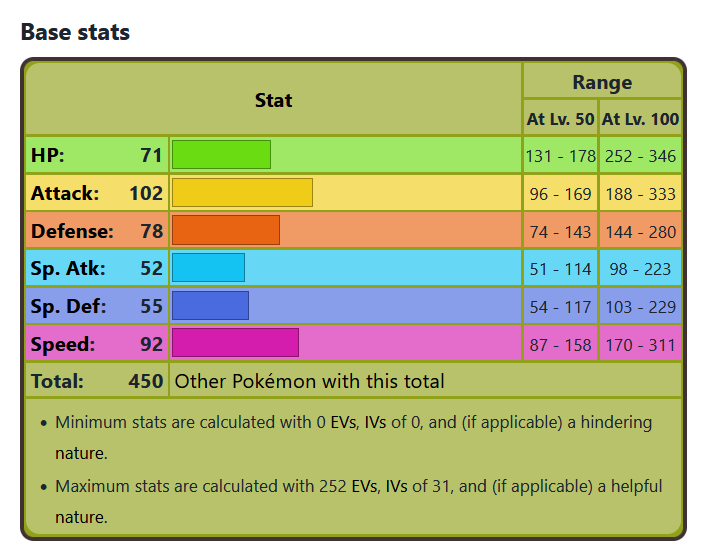Click the green HP stat bar
The width and height of the screenshot is (703, 546).
(x=221, y=155)
